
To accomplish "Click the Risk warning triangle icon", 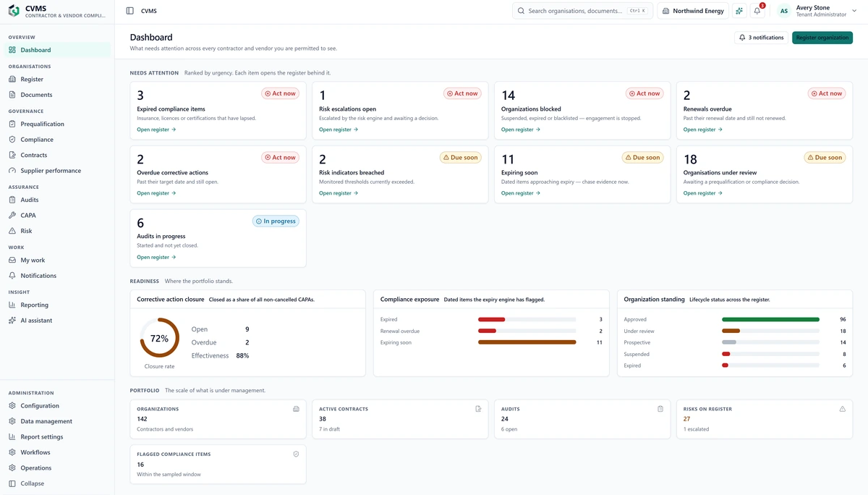I will [x=12, y=231].
